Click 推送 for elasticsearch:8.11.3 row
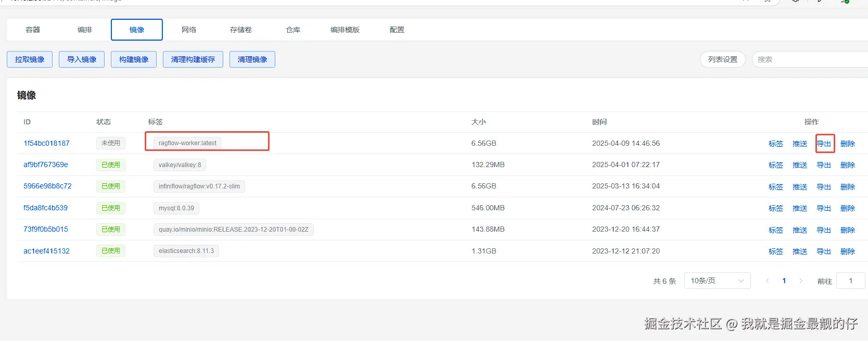This screenshot has height=341, width=868. pyautogui.click(x=800, y=251)
